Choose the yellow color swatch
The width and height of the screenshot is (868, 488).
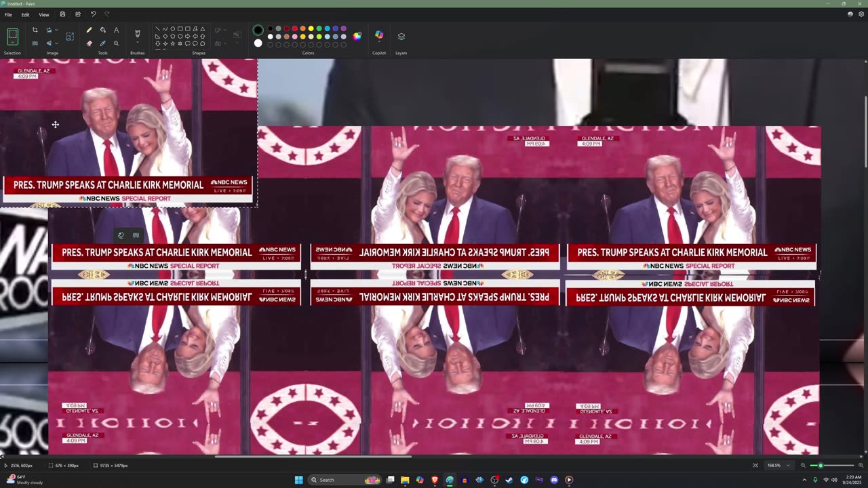coord(311,28)
